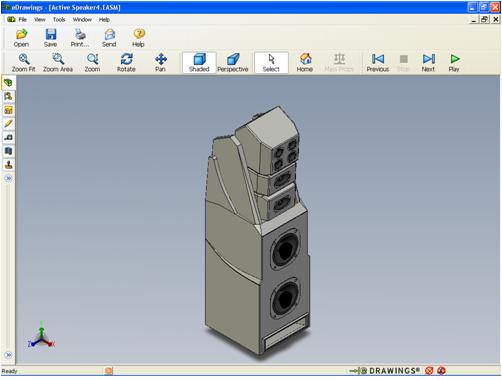Select the upper woofer on speaker model
Image resolution: width=502 pixels, height=380 pixels.
284,249
